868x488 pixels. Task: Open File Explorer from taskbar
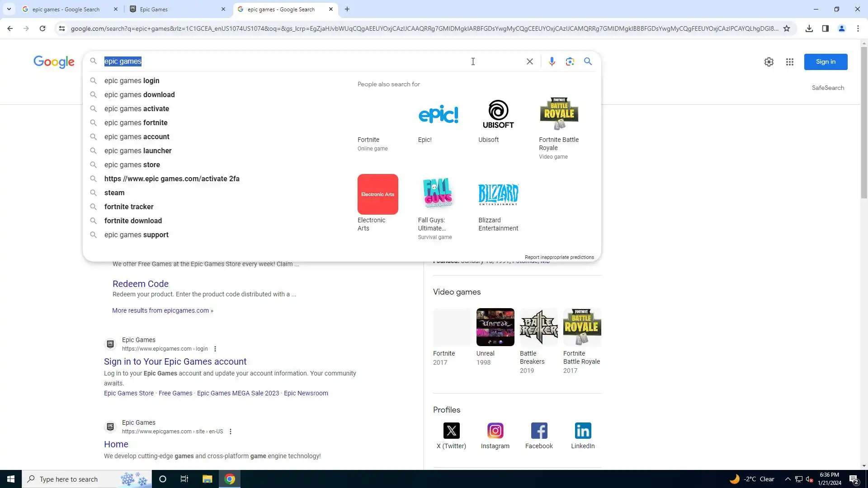point(207,479)
